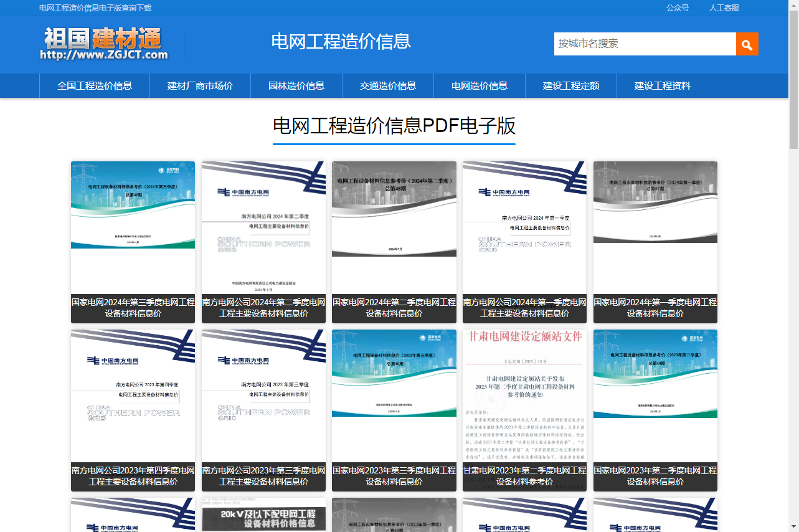Click caption 国家电网2024年第二季度电网工程设备材料信息价
This screenshot has height=532, width=799.
tap(394, 308)
